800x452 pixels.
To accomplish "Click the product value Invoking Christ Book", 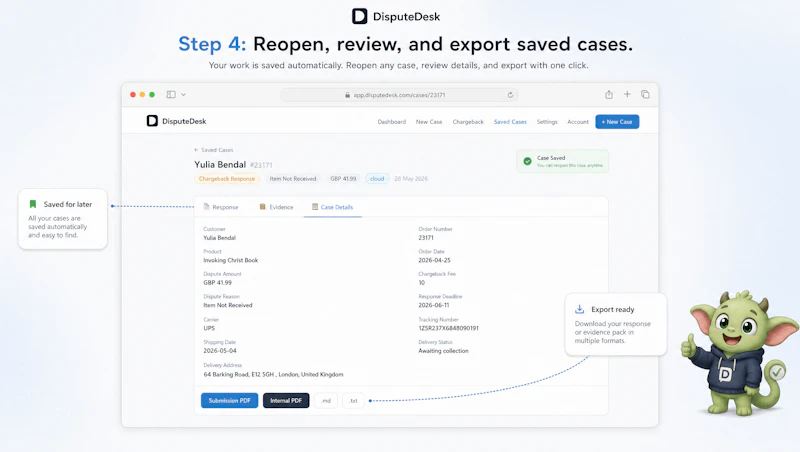I will click(x=231, y=260).
